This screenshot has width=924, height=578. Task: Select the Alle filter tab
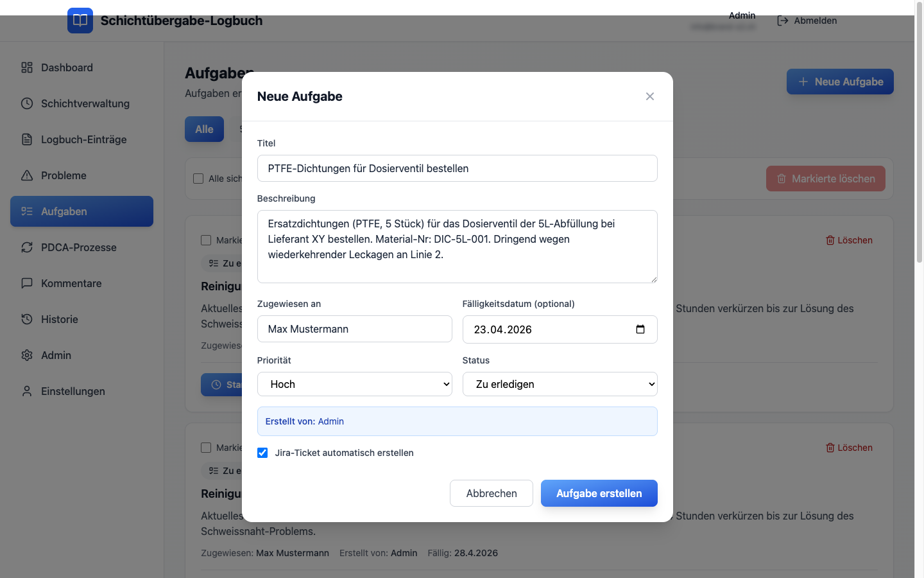(204, 129)
